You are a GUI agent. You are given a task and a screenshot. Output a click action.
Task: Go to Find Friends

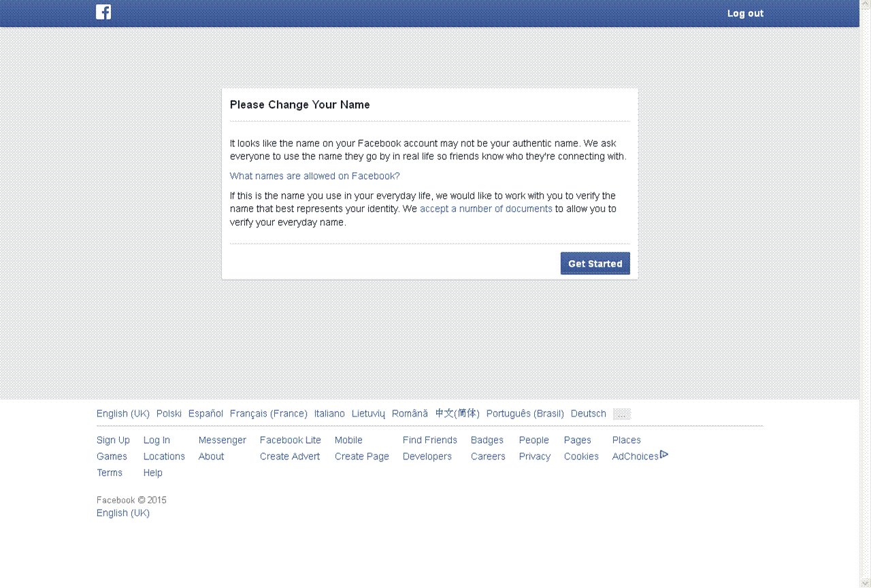(x=429, y=440)
